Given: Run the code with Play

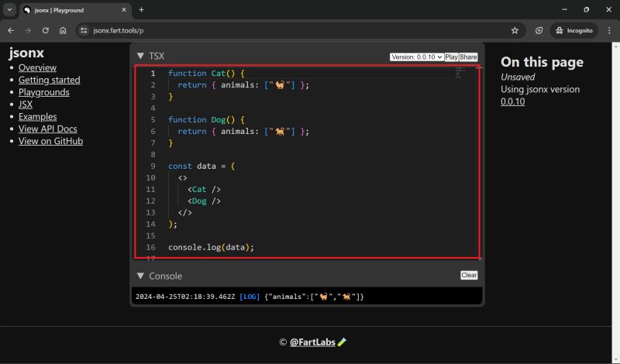Looking at the screenshot, I should pyautogui.click(x=451, y=57).
